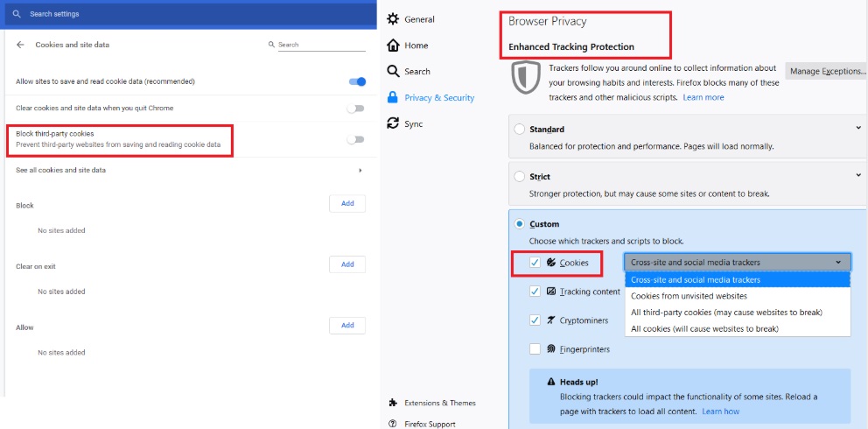Click Add button next to Clear on exit
The image size is (868, 429).
[347, 264]
